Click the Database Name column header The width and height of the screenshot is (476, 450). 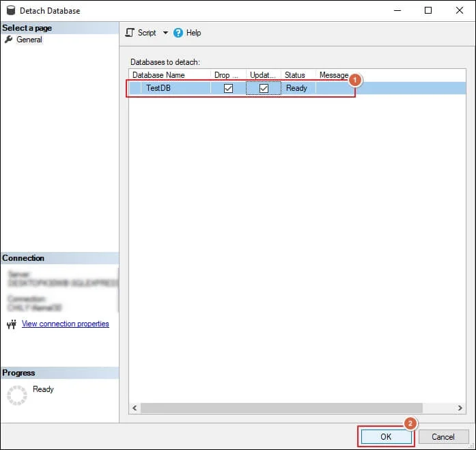169,75
